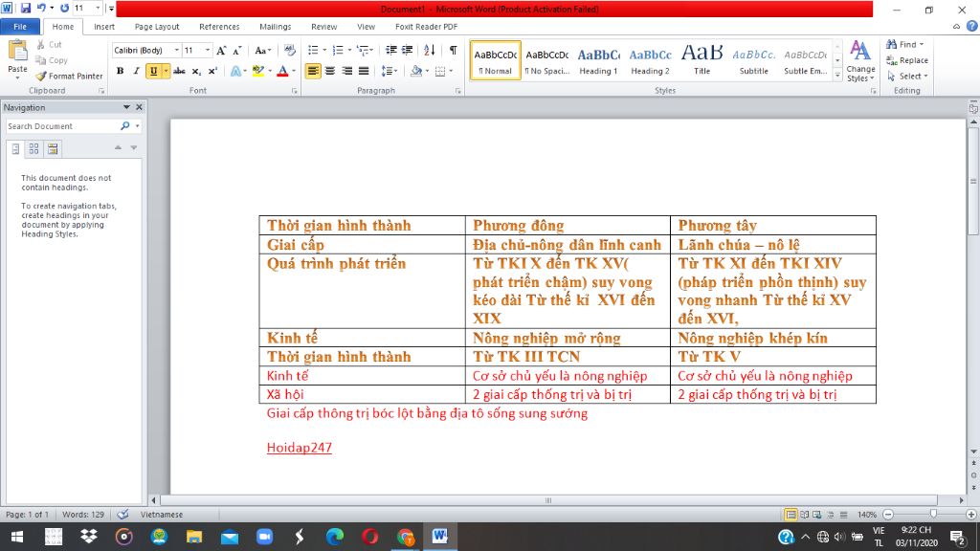Justify the paragraph text
980x551 pixels.
click(x=364, y=71)
